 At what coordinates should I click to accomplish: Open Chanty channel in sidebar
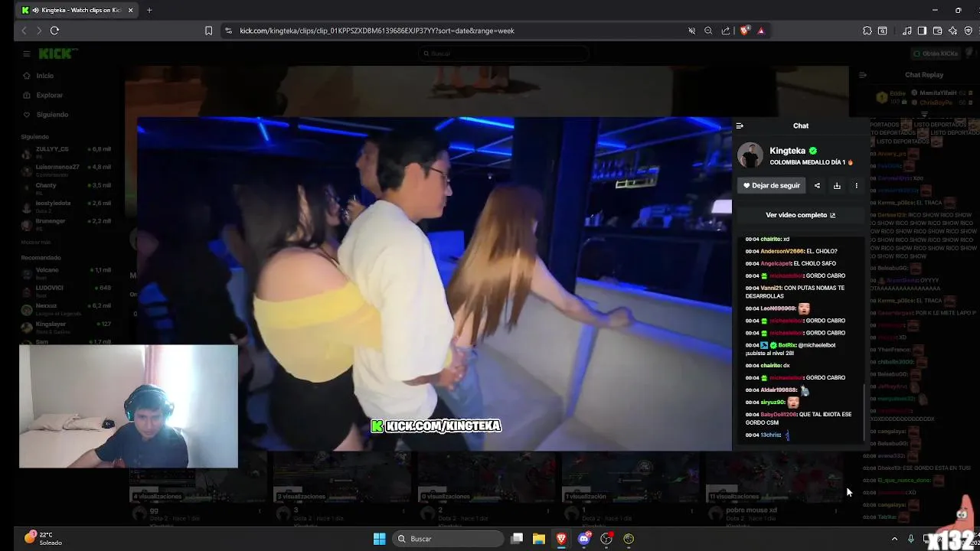point(67,187)
